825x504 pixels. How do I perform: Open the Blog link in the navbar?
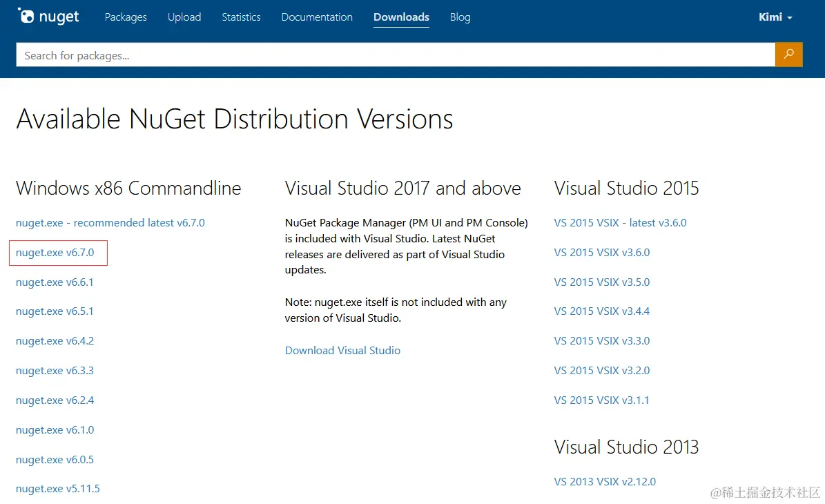tap(460, 17)
